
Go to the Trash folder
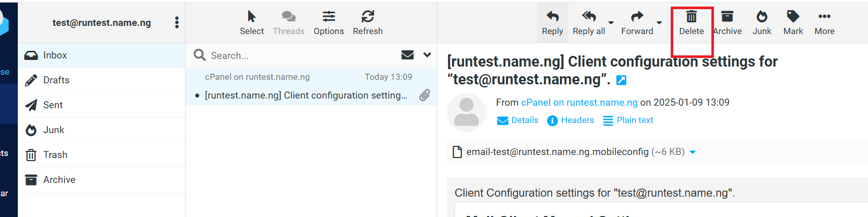pyautogui.click(x=55, y=155)
